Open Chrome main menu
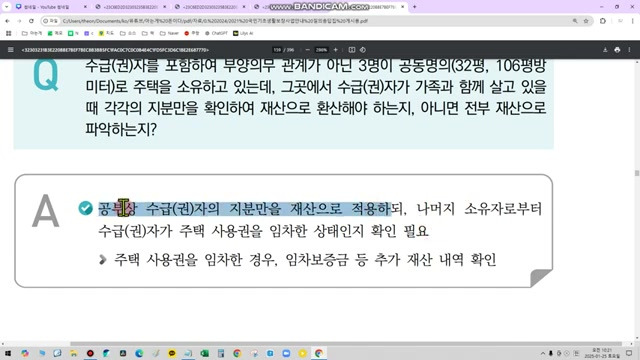Image resolution: width=640 pixels, height=360 pixels. [633, 21]
